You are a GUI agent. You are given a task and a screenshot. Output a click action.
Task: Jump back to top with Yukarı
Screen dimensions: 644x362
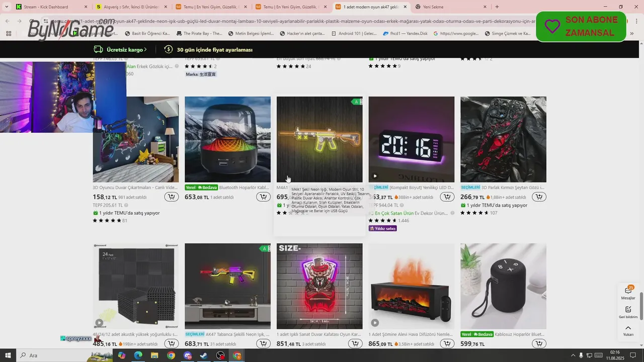pos(628,330)
